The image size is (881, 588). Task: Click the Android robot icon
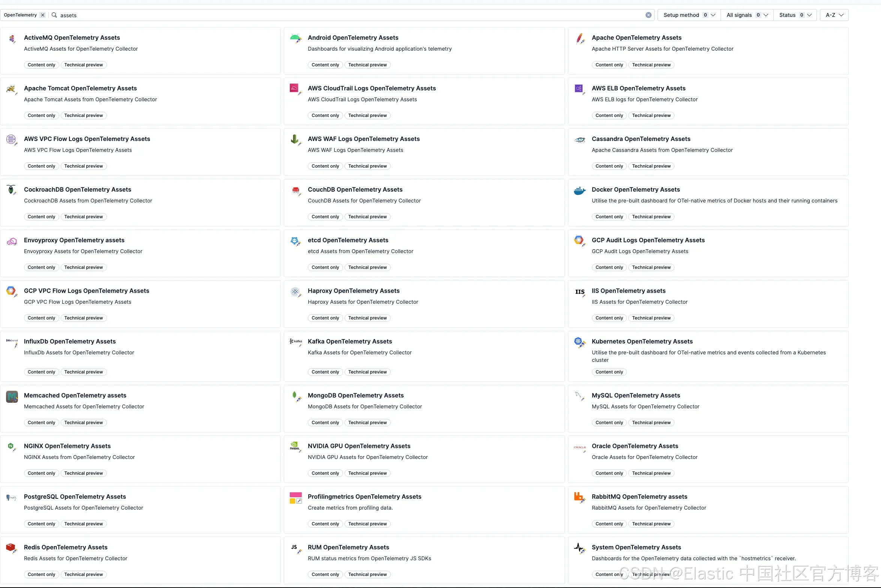(295, 38)
